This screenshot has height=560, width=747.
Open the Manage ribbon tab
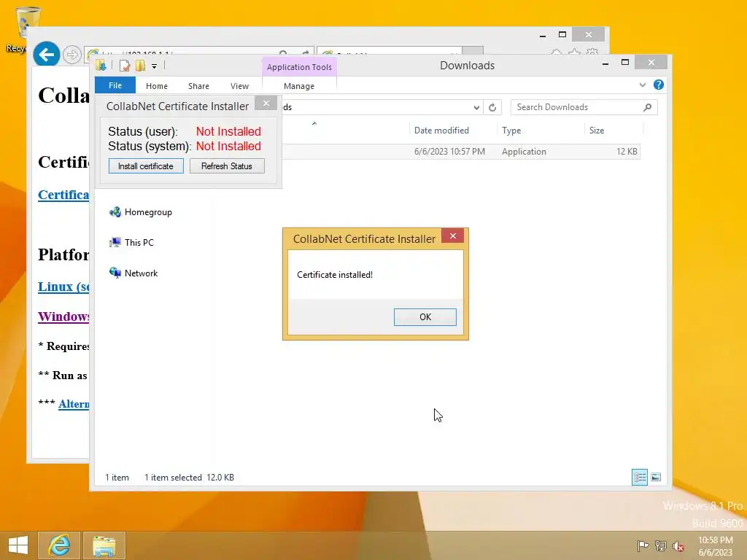299,86
